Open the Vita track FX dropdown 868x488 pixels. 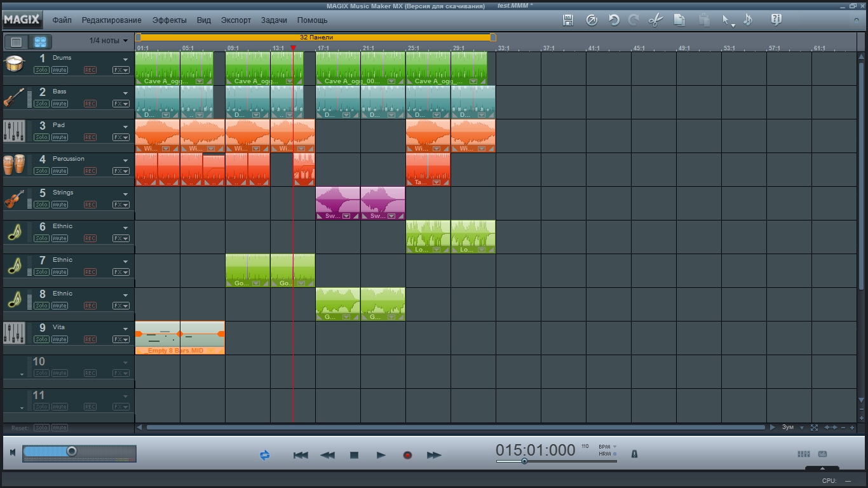click(x=121, y=339)
